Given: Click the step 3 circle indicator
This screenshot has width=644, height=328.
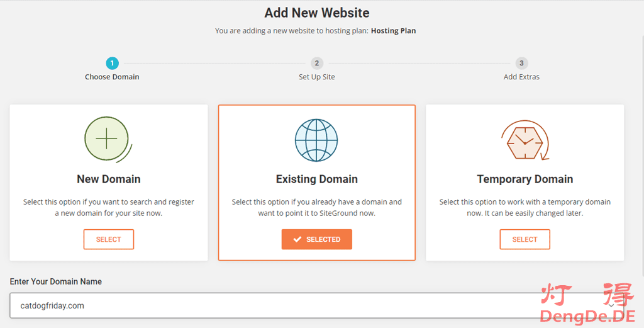Looking at the screenshot, I should pyautogui.click(x=521, y=63).
